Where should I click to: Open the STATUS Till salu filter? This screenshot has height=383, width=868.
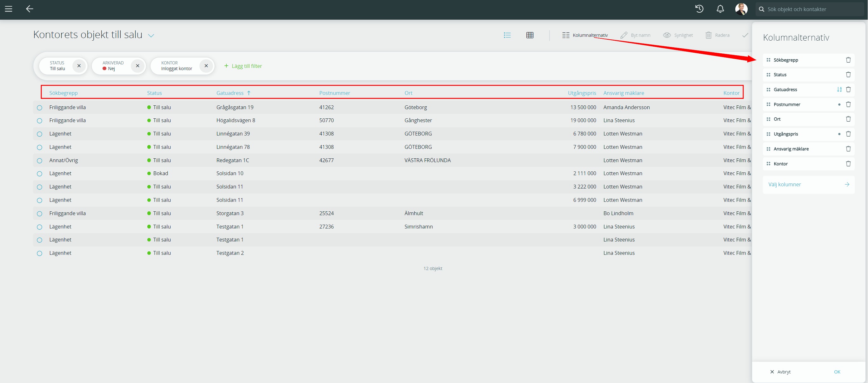point(57,66)
